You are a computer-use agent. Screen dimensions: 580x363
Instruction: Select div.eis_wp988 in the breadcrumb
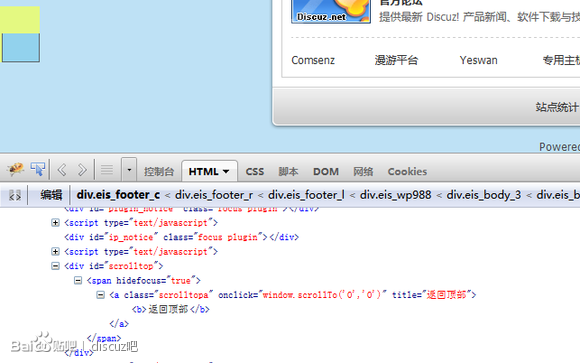395,195
